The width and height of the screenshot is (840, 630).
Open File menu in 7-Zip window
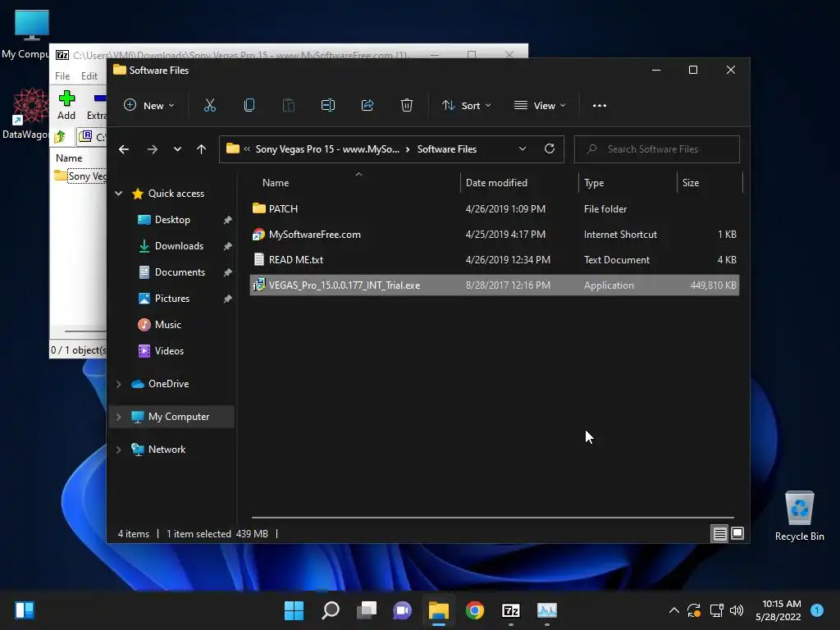62,76
